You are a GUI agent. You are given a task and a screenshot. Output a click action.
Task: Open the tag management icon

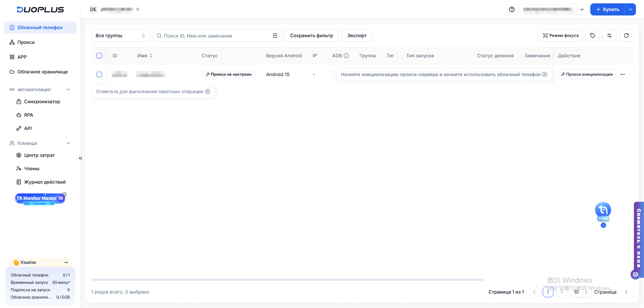click(592, 36)
